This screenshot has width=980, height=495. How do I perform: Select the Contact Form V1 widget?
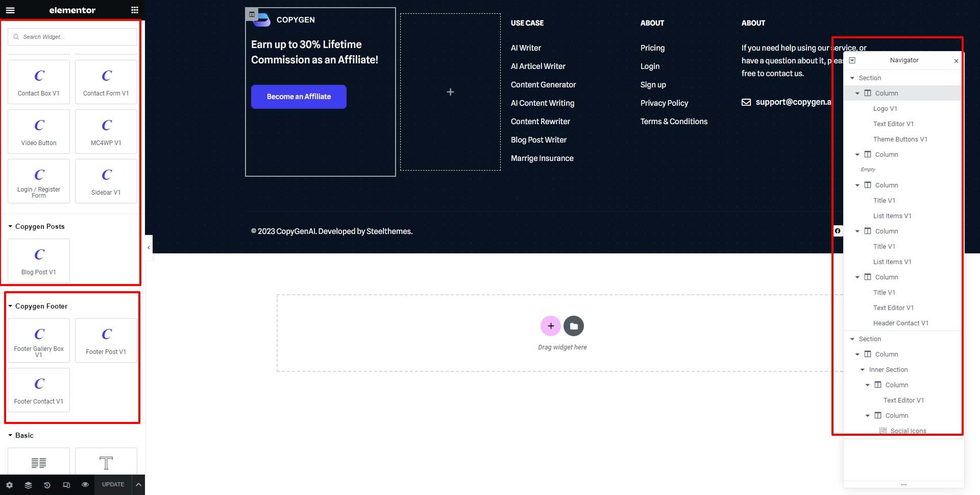pos(106,82)
